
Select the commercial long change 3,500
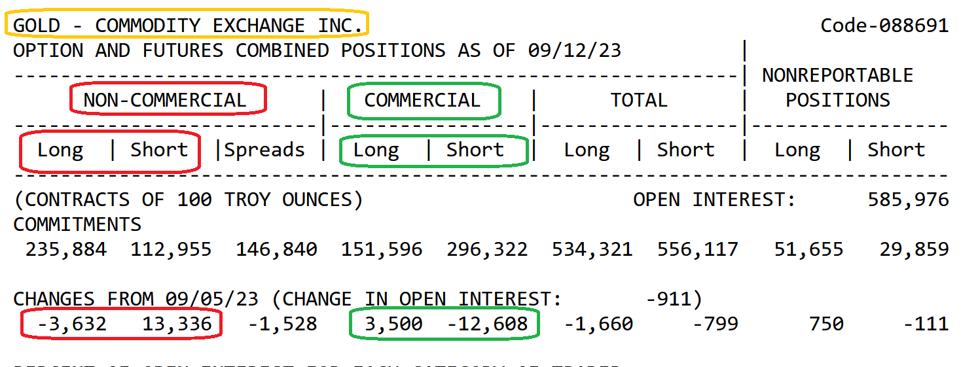(393, 324)
